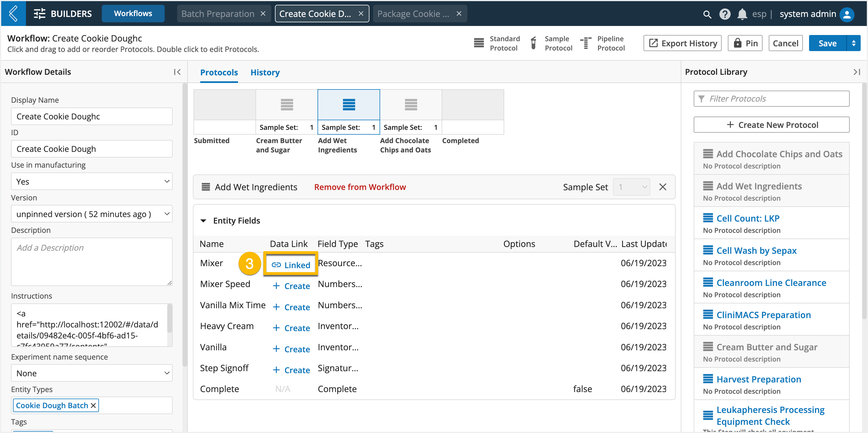Click the Linked data link for Mixer
868x433 pixels.
(x=291, y=265)
